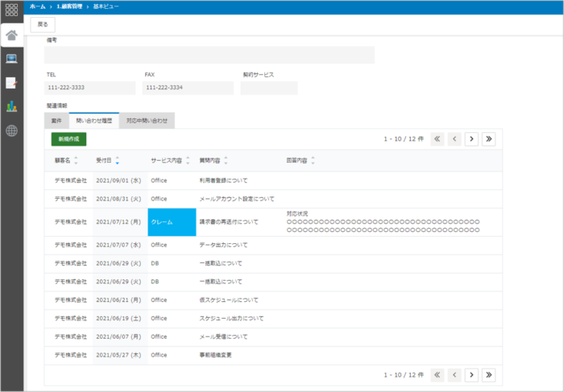
Task: Click date 2021/06/07 (月)
Action: [118, 336]
